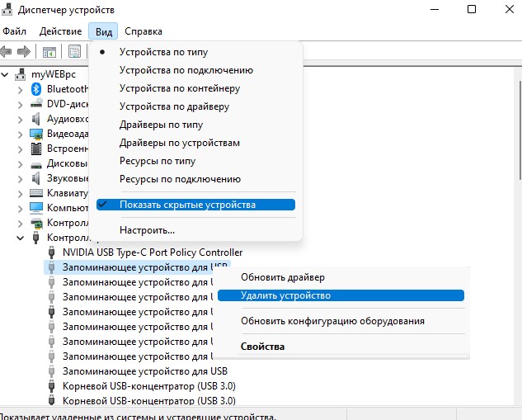Choose Удалить устройство in context menu

pos(341,295)
